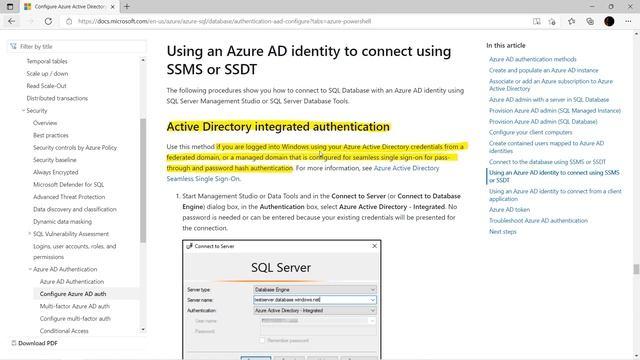
Task: Open Distributed transactions article
Action: click(57, 98)
